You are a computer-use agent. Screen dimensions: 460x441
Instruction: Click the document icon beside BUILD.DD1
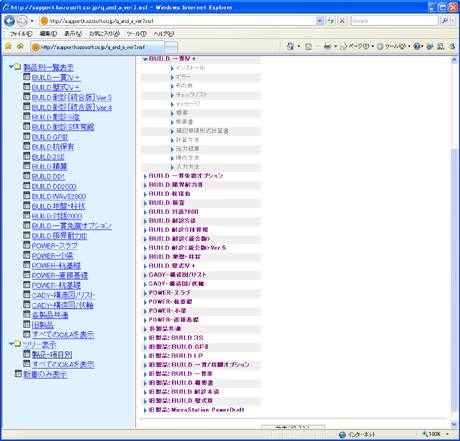[x=27, y=176]
